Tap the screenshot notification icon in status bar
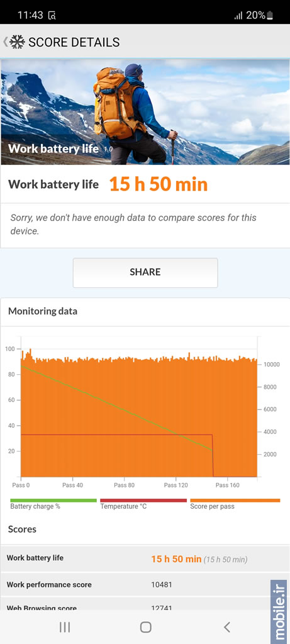Image resolution: width=290 pixels, height=644 pixels. (x=52, y=16)
